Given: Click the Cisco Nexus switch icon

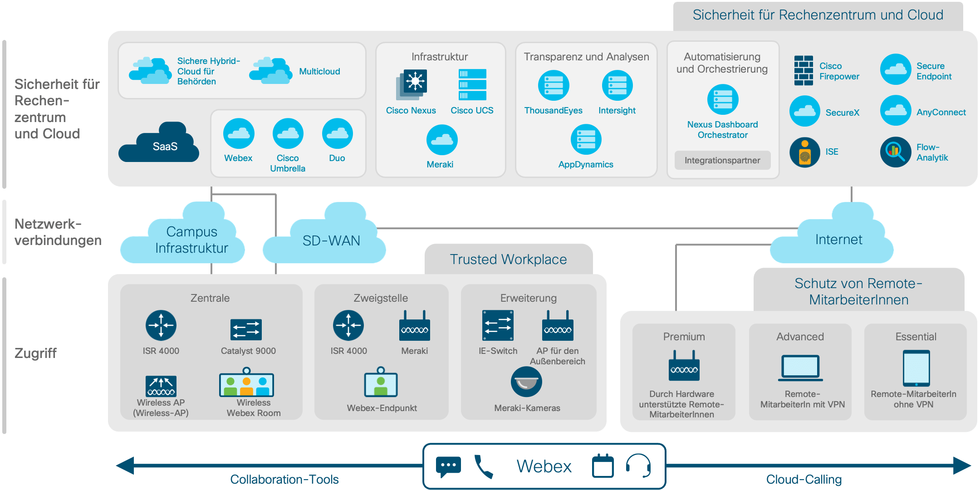Looking at the screenshot, I should (x=412, y=84).
